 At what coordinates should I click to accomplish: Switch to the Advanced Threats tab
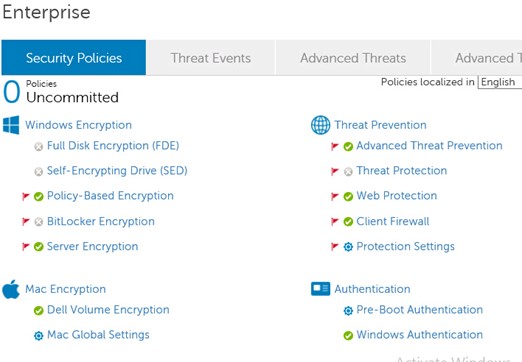(x=353, y=58)
